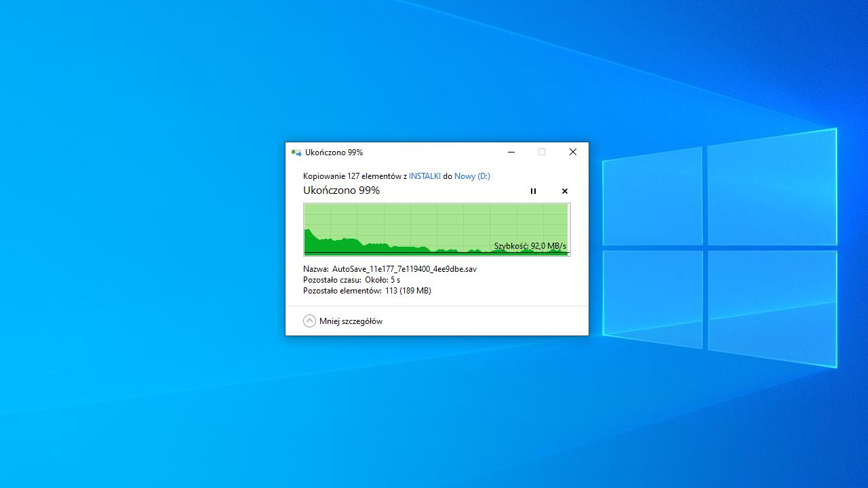The image size is (868, 488).
Task: Click the circled chevron next to Mniej szczegółów
Action: point(310,321)
